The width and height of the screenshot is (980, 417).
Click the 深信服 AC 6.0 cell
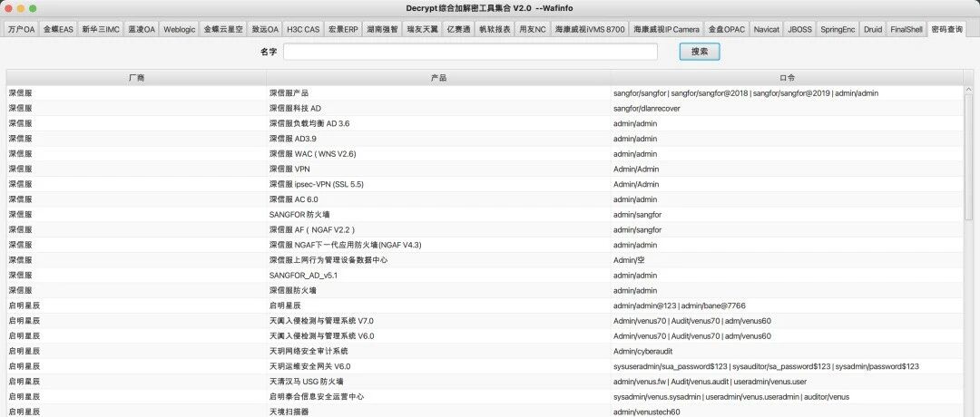[x=439, y=199]
